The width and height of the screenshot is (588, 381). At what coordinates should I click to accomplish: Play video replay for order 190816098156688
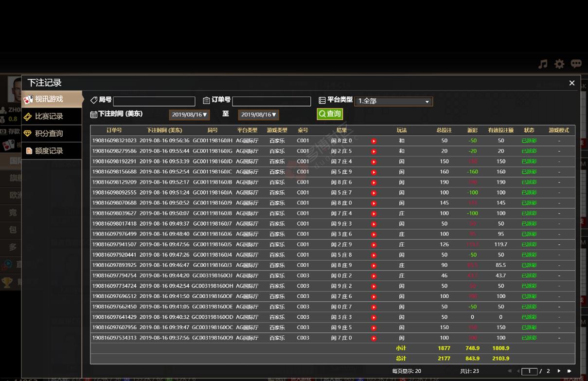pos(374,172)
